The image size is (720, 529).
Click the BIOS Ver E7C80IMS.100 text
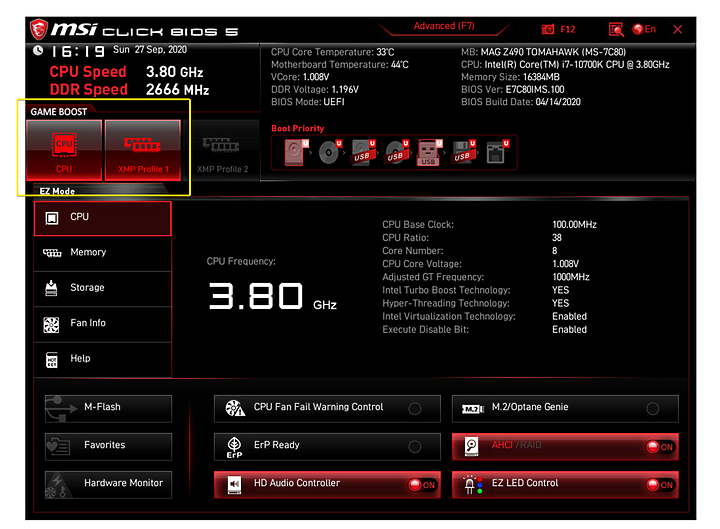point(512,89)
